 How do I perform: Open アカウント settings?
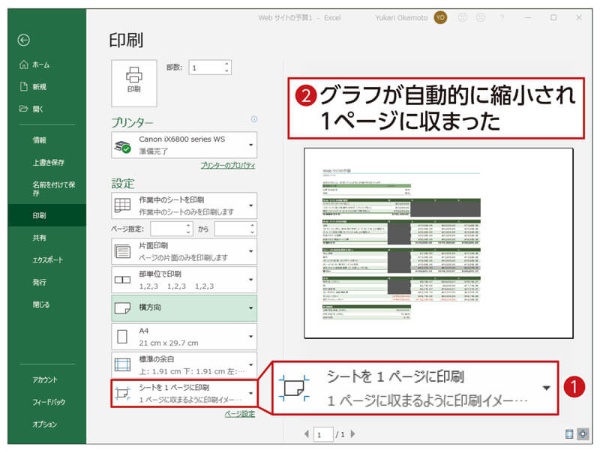click(x=45, y=380)
